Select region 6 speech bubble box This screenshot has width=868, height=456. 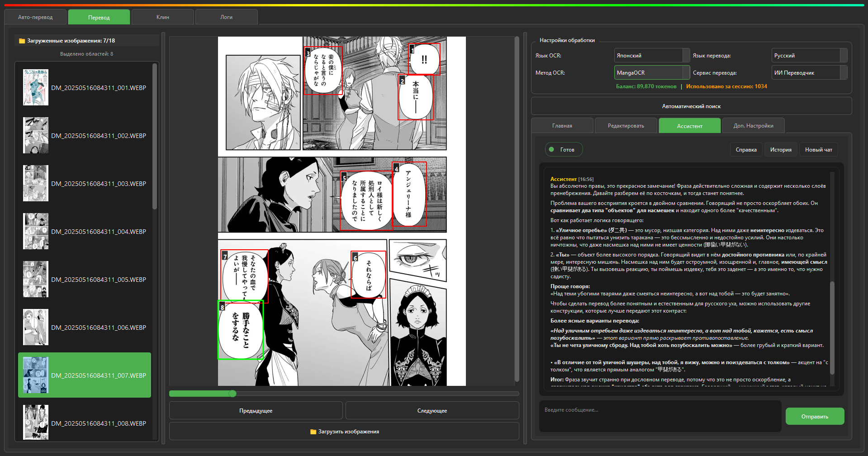coord(369,275)
